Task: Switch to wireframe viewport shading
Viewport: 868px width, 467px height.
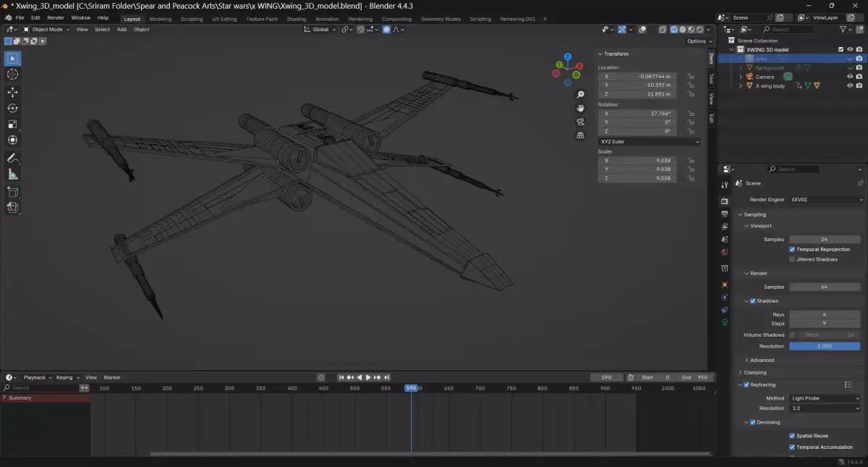Action: pos(674,30)
